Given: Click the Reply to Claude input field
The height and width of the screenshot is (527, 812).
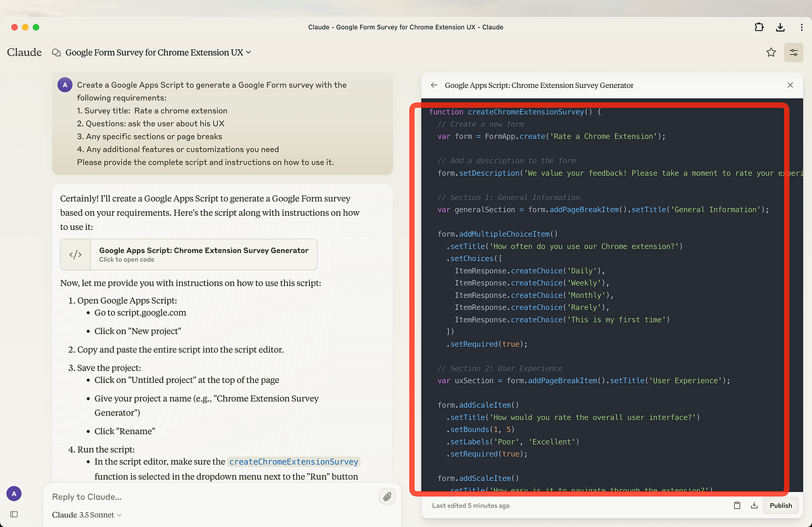Looking at the screenshot, I should tap(203, 496).
